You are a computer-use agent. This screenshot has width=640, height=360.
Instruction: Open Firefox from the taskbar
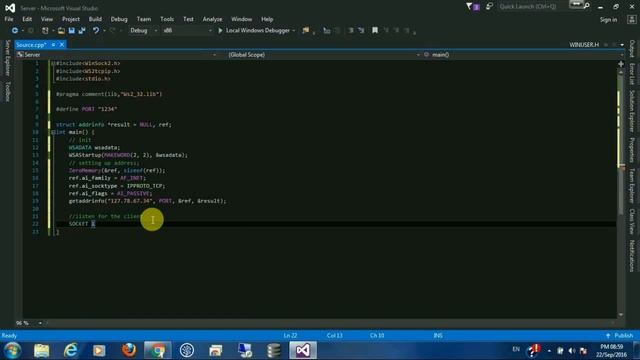coord(129,350)
